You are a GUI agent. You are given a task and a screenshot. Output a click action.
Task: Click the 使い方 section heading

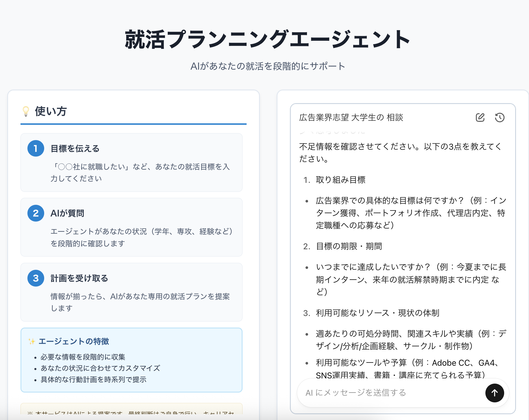point(51,111)
